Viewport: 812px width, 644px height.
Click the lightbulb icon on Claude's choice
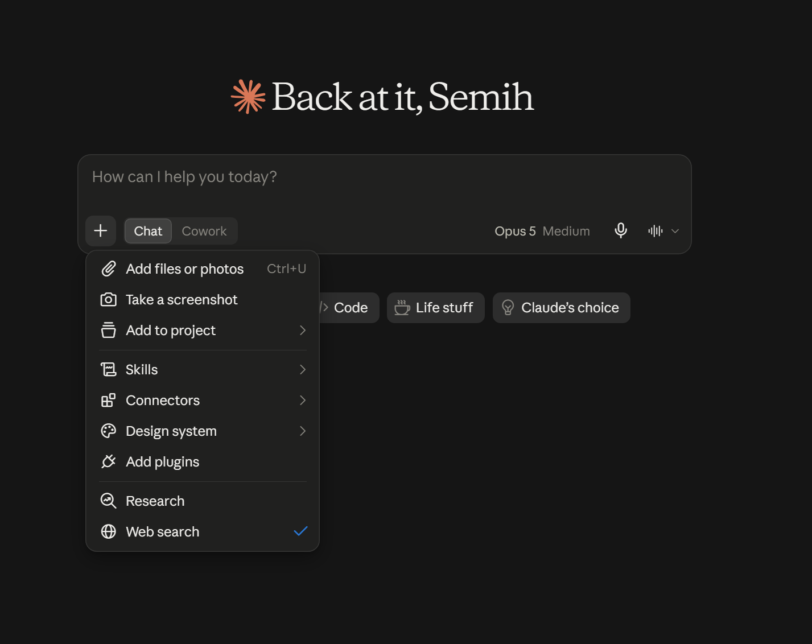click(x=508, y=308)
